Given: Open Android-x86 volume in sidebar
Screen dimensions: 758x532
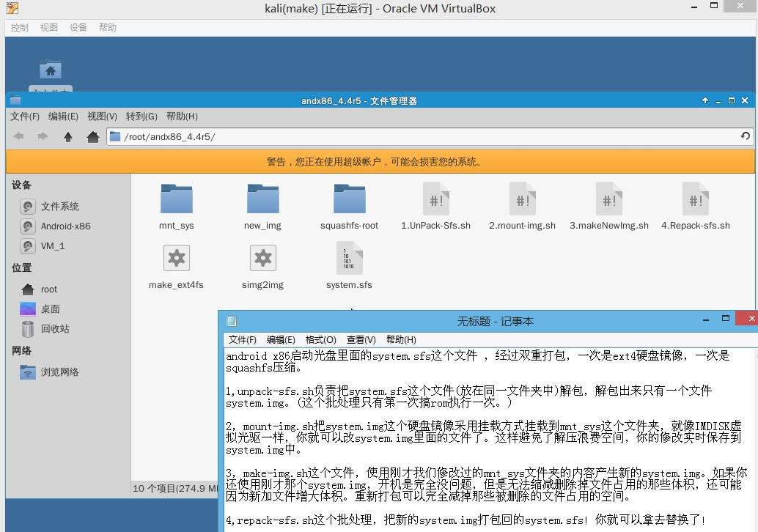Looking at the screenshot, I should (x=56, y=226).
